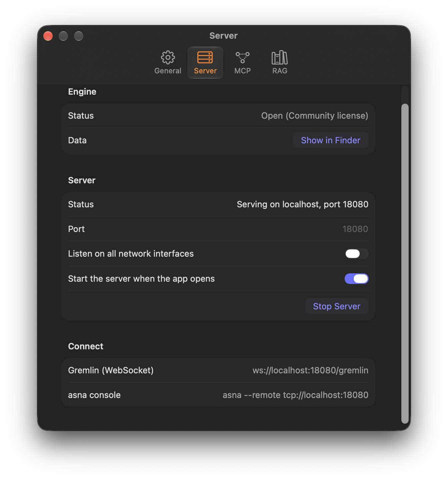Click the Connect section heading

coord(86,346)
